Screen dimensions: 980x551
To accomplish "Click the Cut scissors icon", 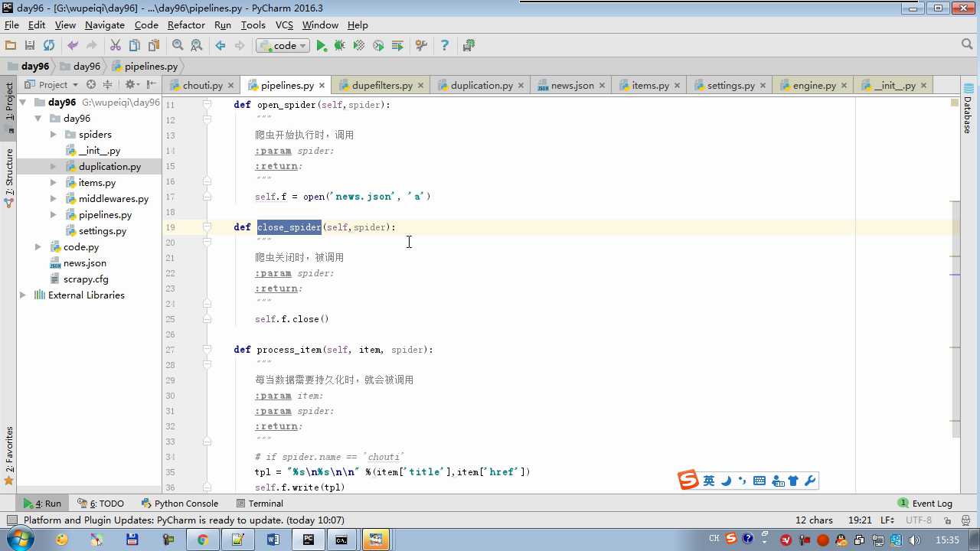I will click(116, 46).
